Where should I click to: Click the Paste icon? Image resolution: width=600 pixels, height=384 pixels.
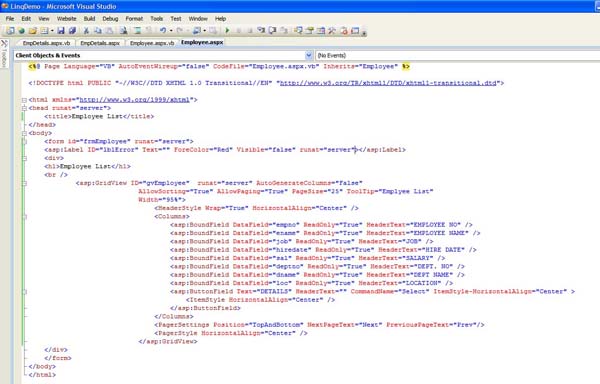109,31
